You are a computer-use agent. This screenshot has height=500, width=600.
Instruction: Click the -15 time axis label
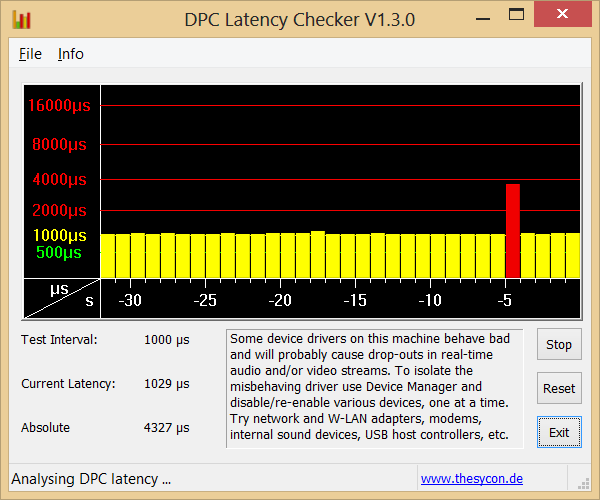(355, 300)
